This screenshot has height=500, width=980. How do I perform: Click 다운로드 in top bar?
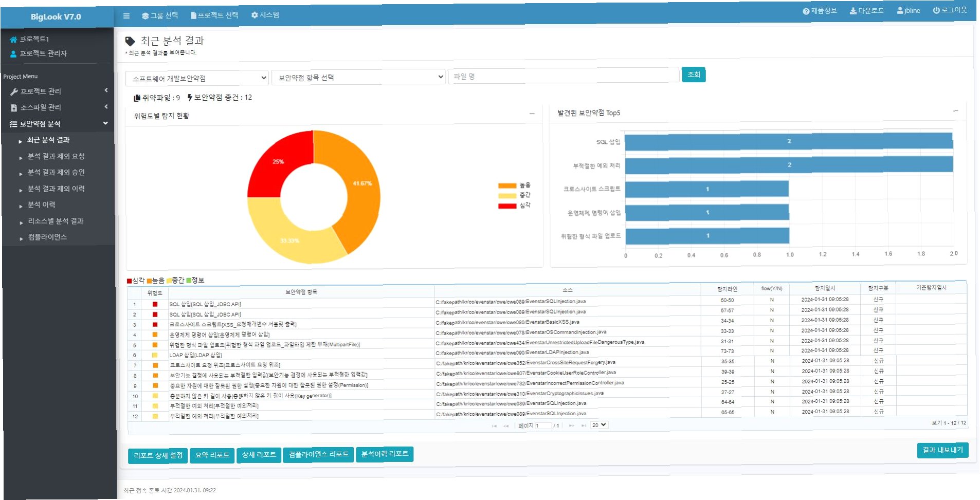point(866,10)
